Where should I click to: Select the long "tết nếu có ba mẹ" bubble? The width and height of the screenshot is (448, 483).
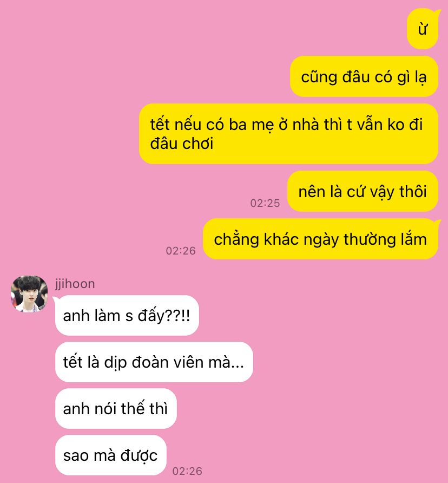tap(288, 134)
